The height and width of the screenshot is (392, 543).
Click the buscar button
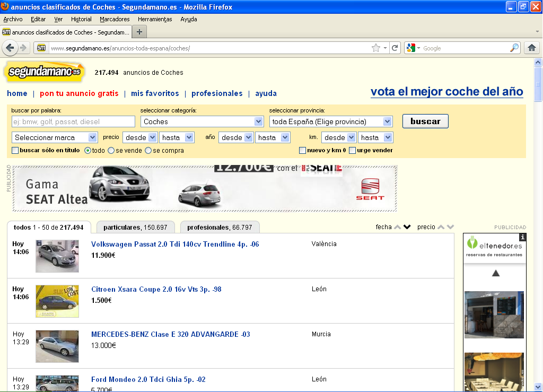tap(425, 121)
